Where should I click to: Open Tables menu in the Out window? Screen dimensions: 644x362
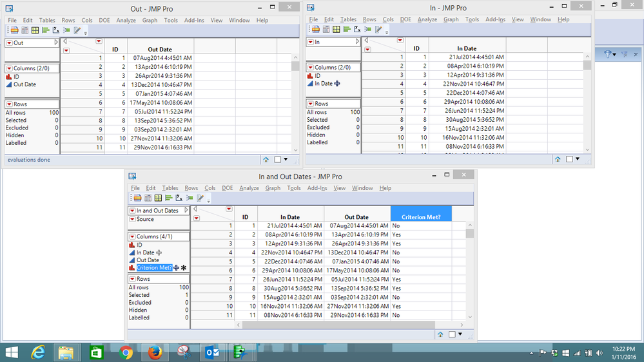pos(47,20)
